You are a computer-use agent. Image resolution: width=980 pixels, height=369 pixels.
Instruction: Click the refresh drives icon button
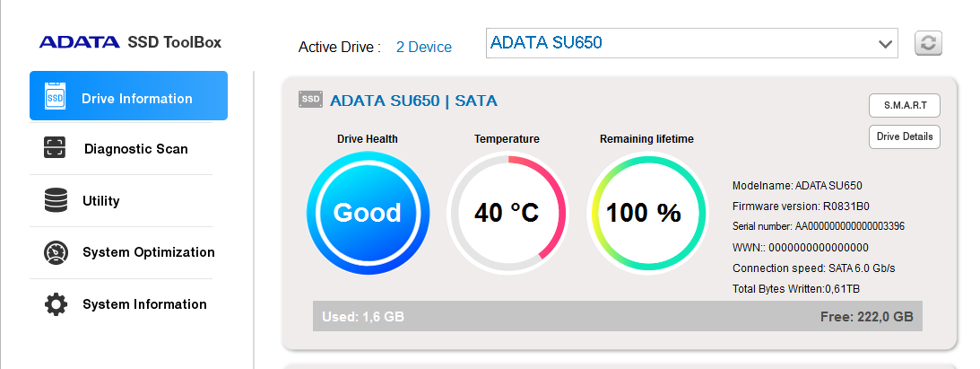click(x=928, y=44)
